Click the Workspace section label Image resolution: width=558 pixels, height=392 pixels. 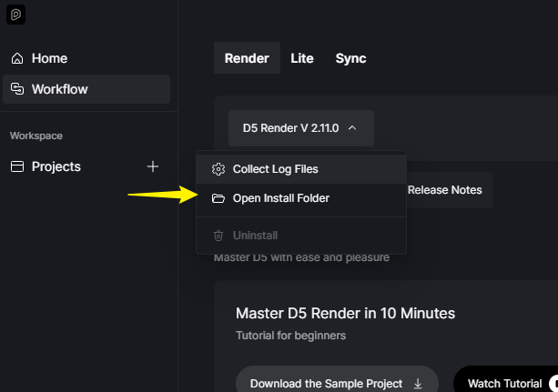pos(36,136)
